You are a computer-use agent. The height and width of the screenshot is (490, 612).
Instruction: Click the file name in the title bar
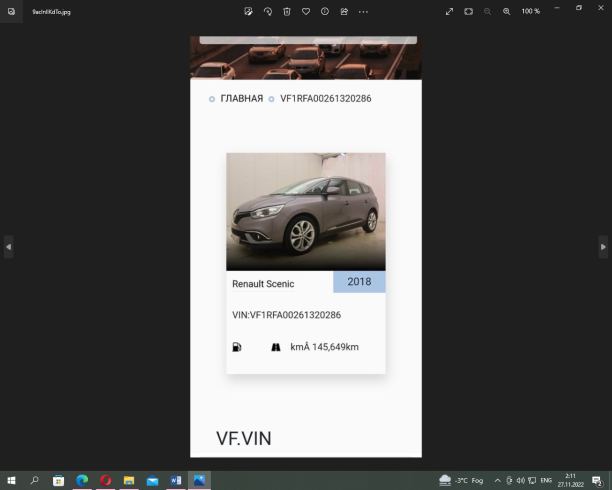coord(52,12)
